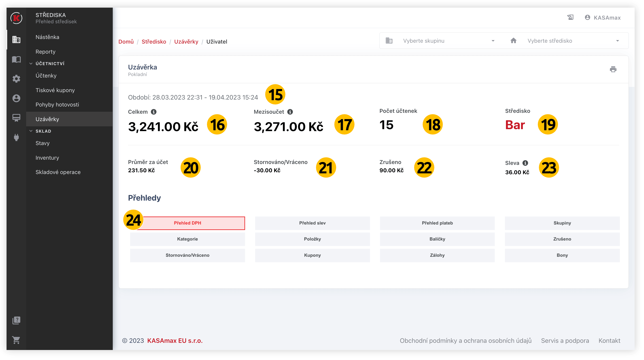Click the print icon in Uzávěrka header

(x=613, y=69)
